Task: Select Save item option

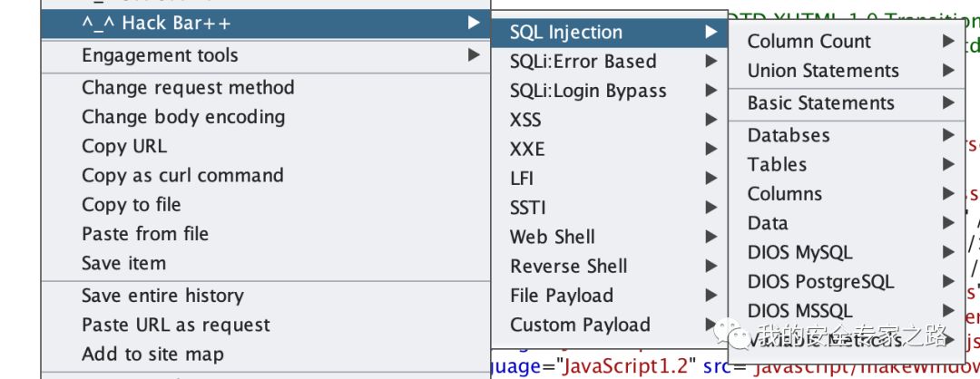Action: (x=266, y=264)
